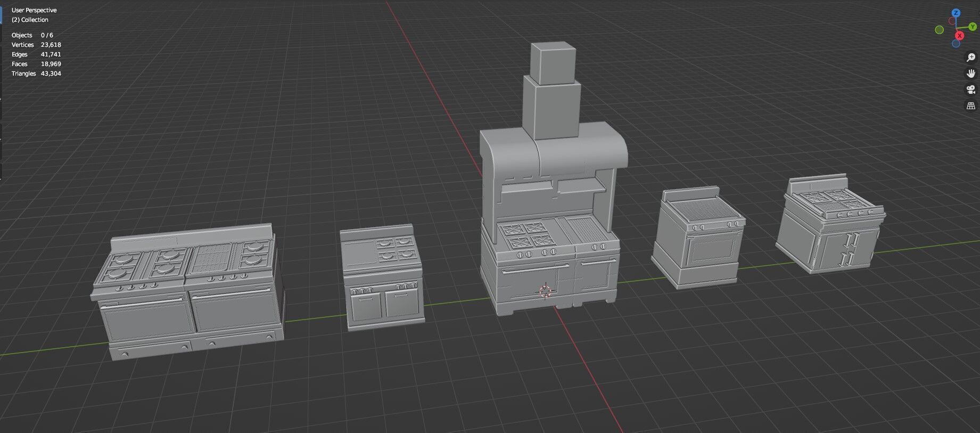The image size is (980, 433).
Task: Click the negative Z axis gizmo circle
Action: pyautogui.click(x=956, y=44)
